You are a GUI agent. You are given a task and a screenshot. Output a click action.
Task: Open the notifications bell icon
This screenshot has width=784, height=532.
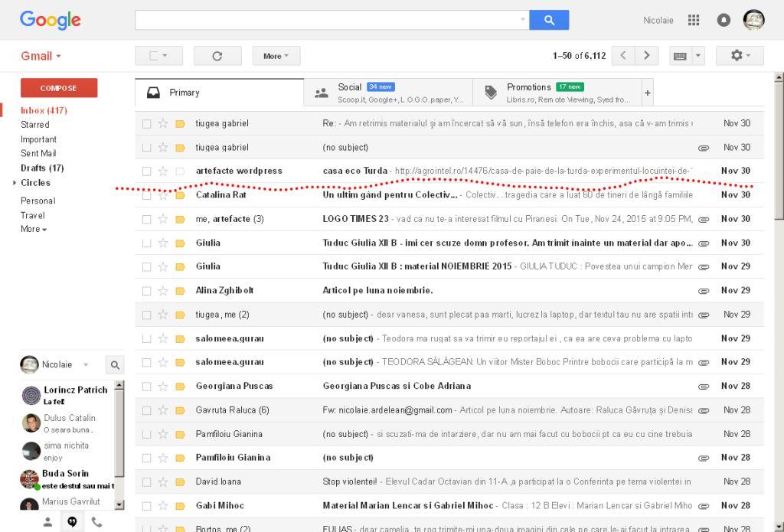724,21
